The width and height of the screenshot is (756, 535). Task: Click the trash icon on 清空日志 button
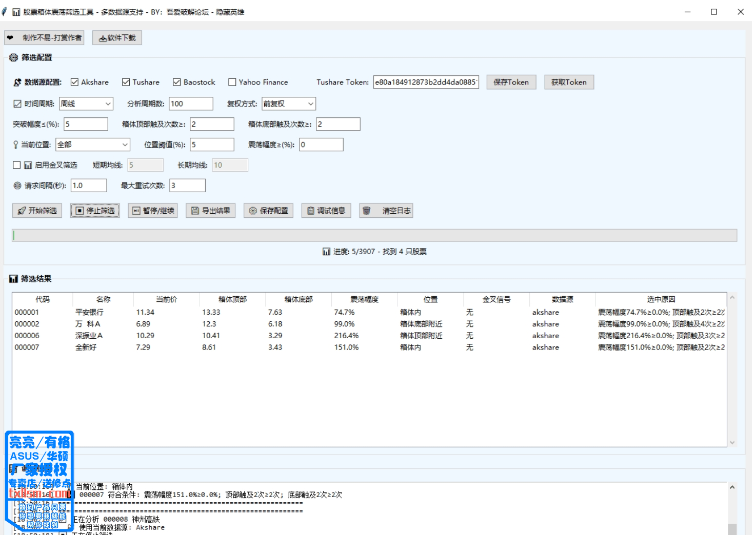(366, 211)
